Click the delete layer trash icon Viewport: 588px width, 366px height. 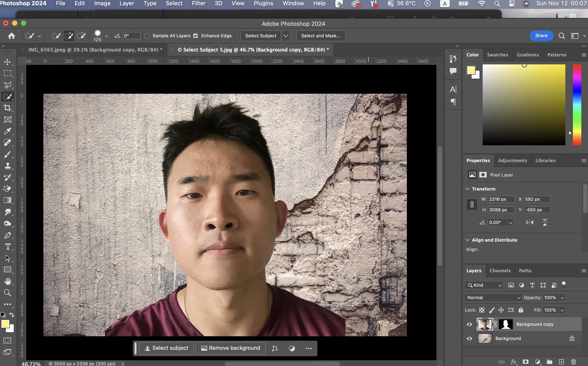pos(573,362)
